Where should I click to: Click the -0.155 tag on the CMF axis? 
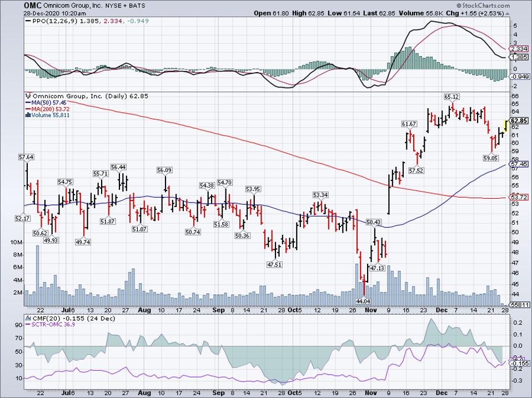[521, 363]
